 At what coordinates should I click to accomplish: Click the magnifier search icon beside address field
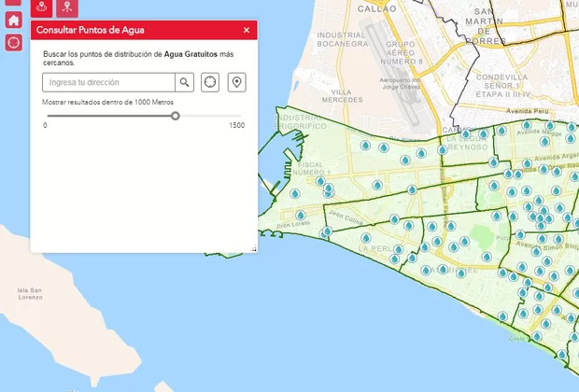tap(185, 82)
